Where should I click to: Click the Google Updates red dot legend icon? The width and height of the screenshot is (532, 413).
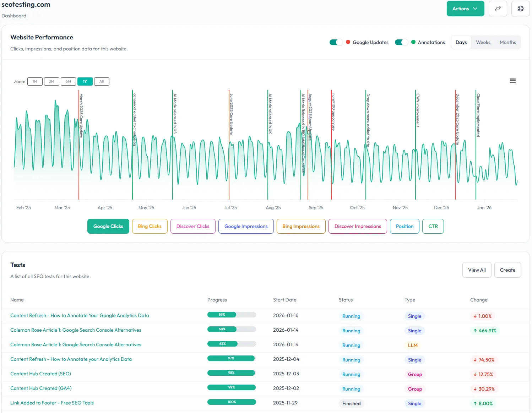(347, 42)
